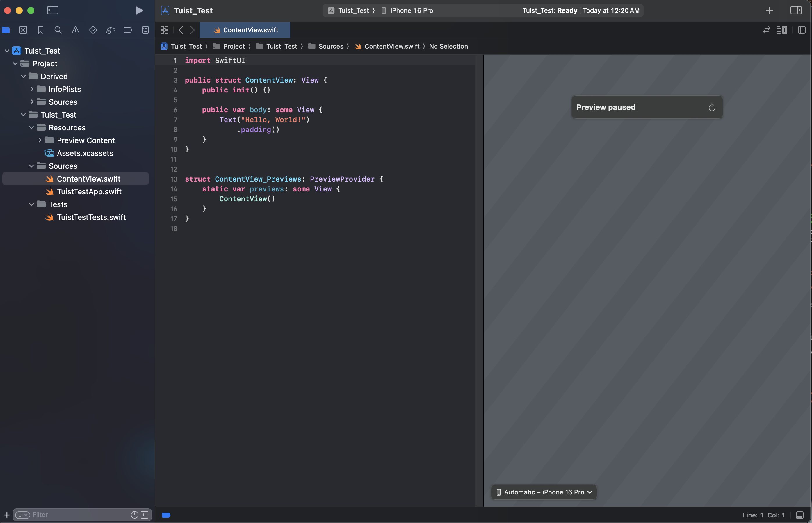812x523 pixels.
Task: Toggle the left navigator sidebar
Action: [53, 10]
